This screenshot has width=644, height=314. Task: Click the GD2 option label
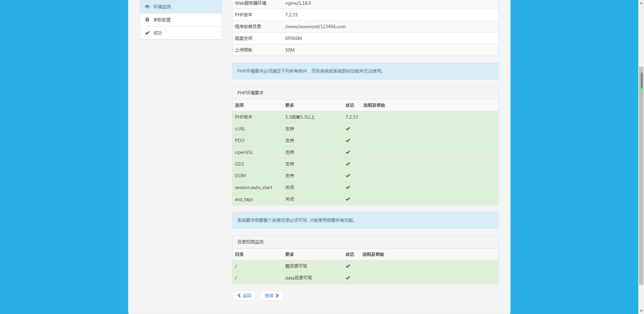239,164
